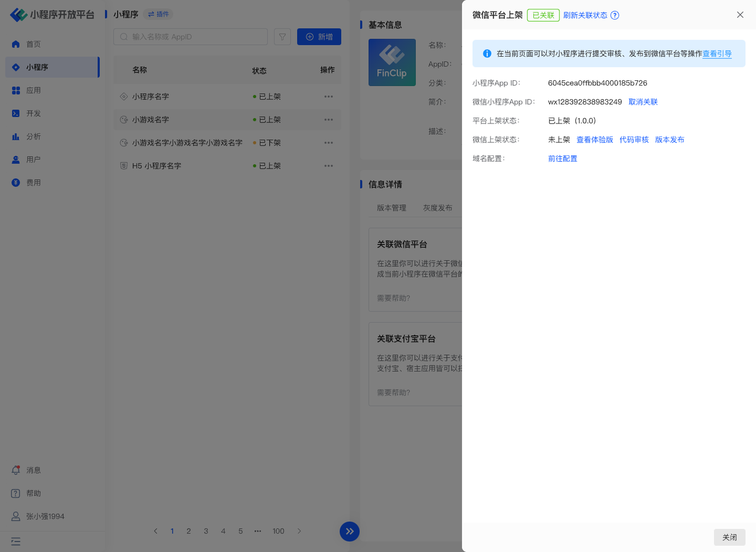Open 首页 from the sidebar
This screenshot has width=756, height=552.
34,44
